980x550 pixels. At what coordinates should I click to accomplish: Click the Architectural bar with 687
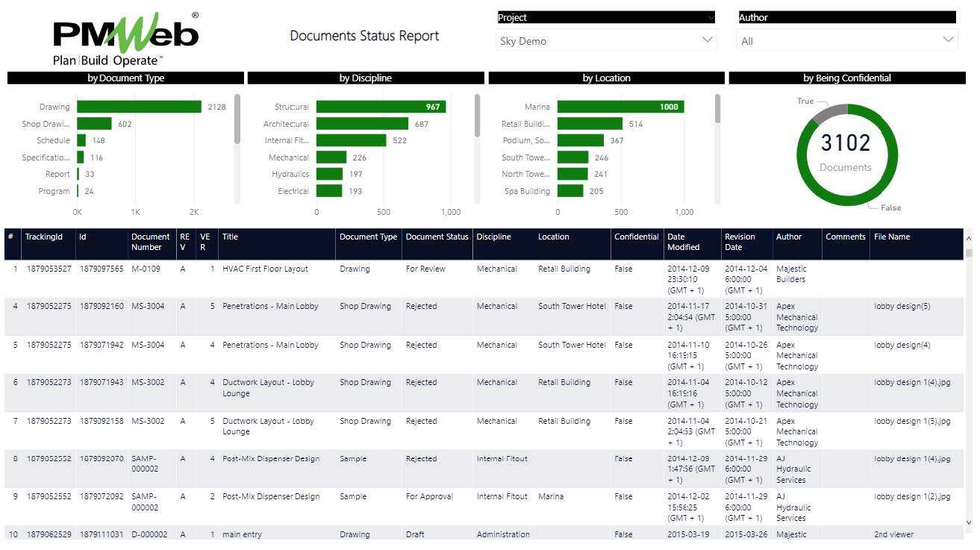[362, 124]
